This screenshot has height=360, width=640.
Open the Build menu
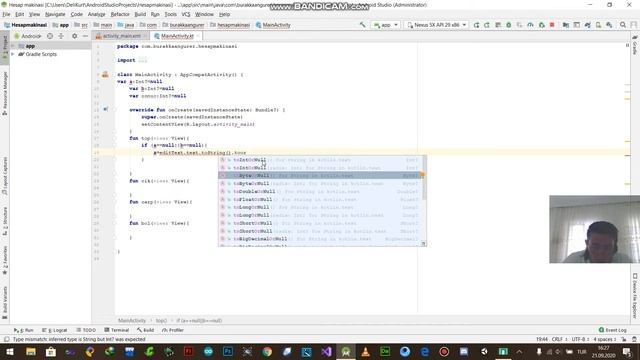tap(140, 14)
